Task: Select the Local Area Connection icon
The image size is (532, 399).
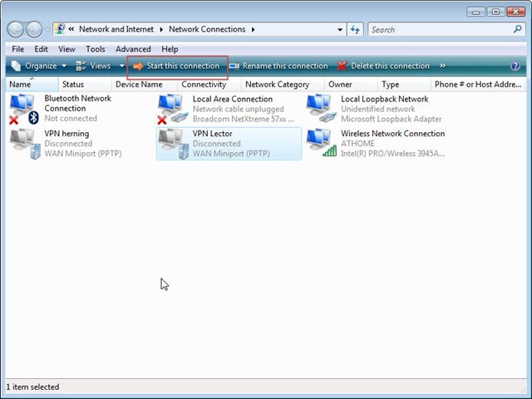Action: 172,109
